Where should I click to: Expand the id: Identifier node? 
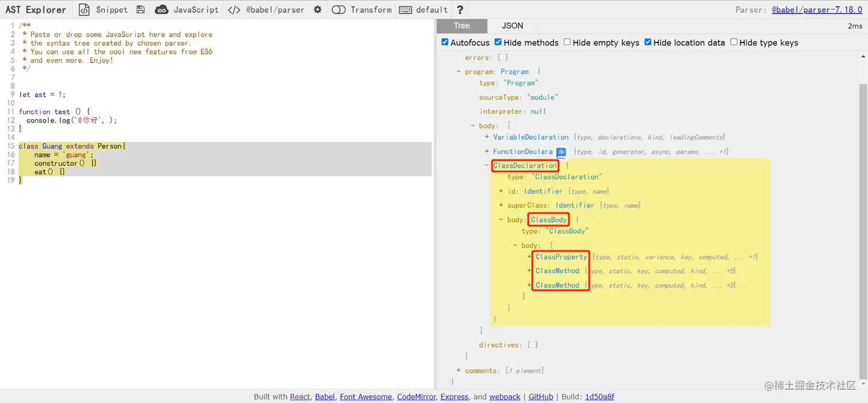501,191
